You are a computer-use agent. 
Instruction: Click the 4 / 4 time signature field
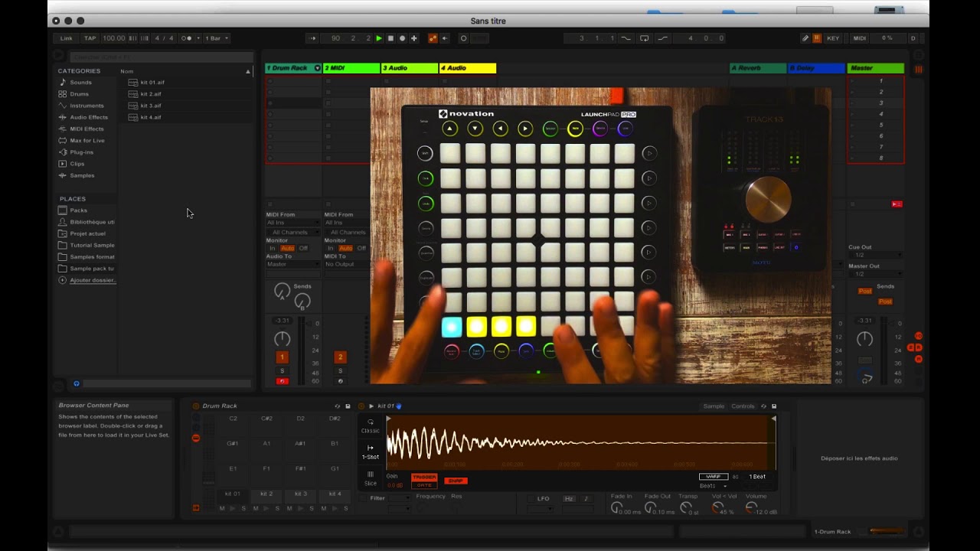point(164,38)
